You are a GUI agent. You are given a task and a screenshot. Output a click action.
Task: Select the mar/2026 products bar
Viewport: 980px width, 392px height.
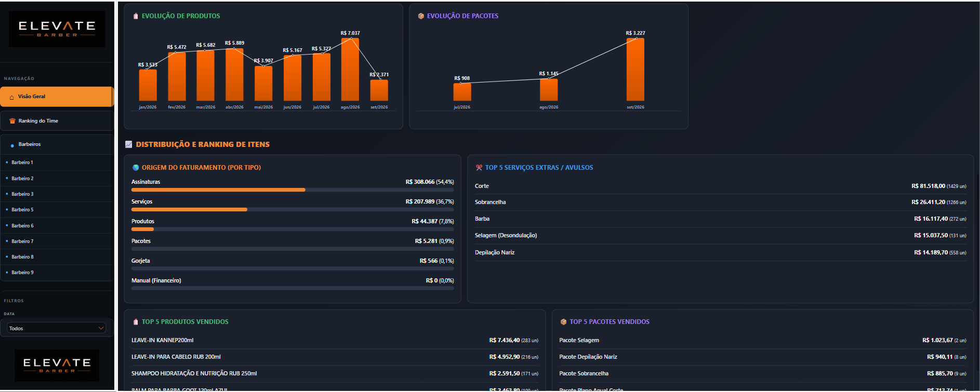pos(205,76)
